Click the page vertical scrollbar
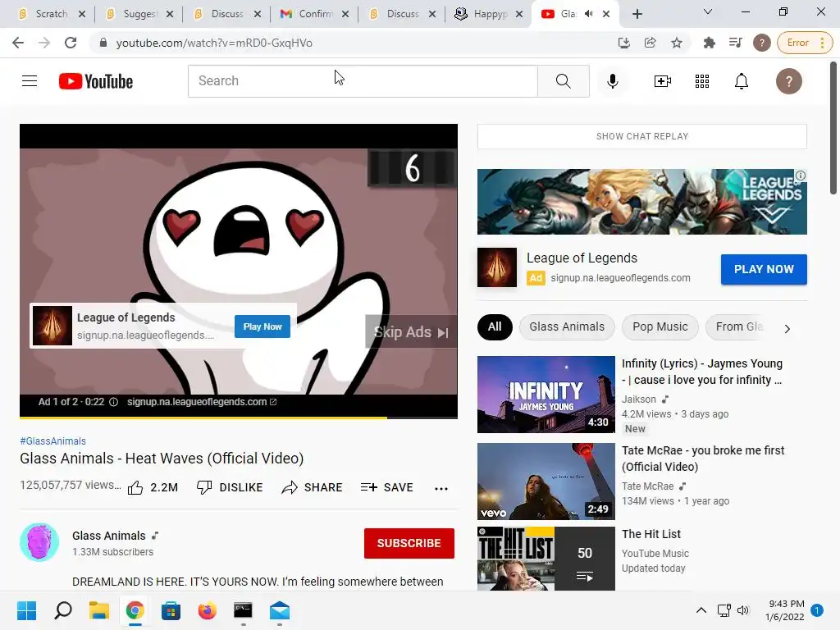Screen dimensions: 840x630 coord(833,129)
